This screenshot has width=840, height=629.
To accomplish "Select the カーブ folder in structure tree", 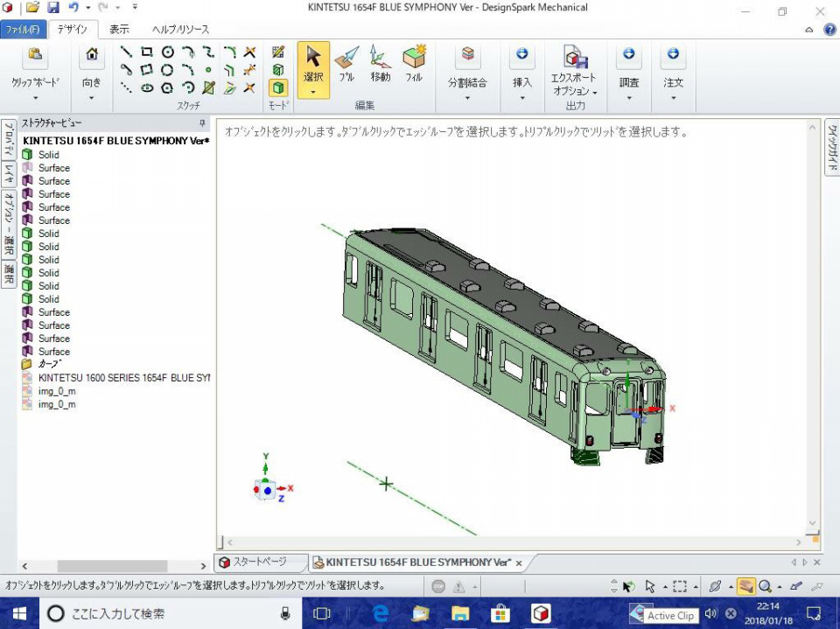I will [x=42, y=364].
